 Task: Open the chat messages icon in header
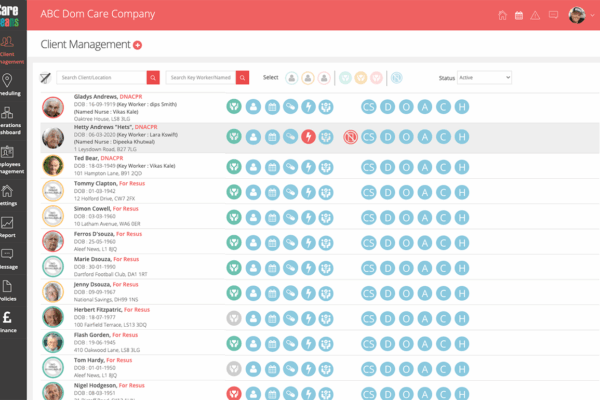tap(553, 15)
